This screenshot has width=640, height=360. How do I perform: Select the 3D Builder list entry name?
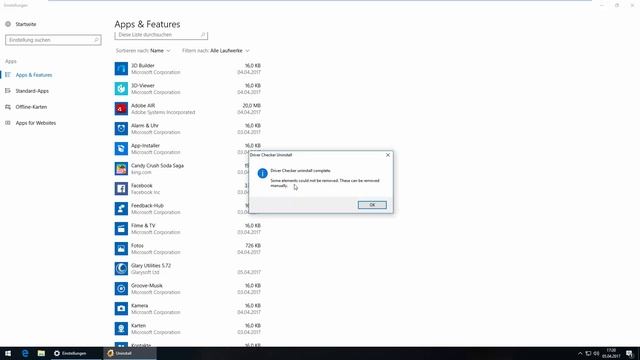click(142, 66)
